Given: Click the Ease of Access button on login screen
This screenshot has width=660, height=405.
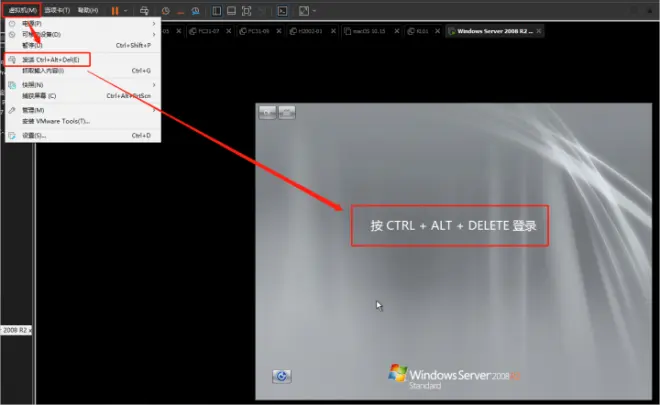Looking at the screenshot, I should pos(282,376).
